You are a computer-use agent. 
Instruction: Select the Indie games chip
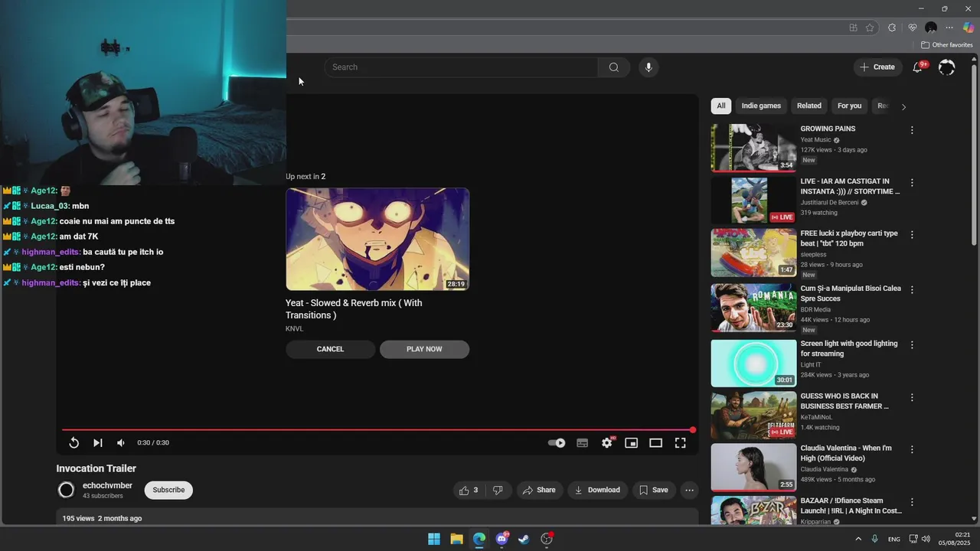pyautogui.click(x=761, y=106)
